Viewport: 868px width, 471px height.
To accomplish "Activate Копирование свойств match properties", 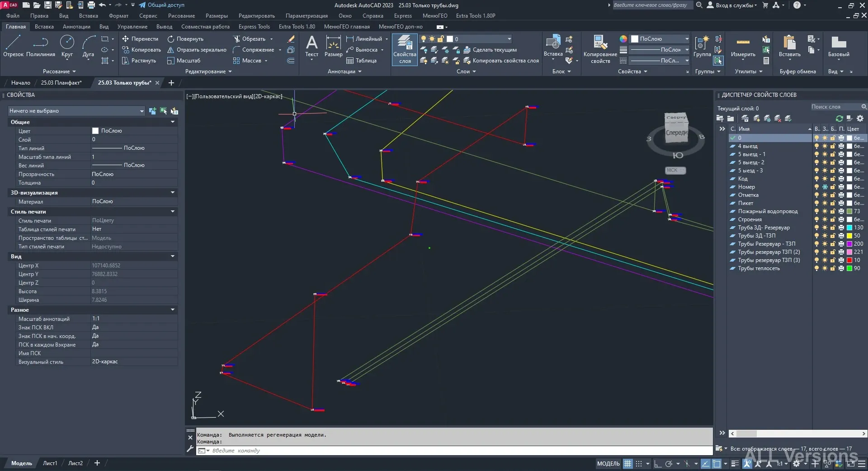I will pos(600,49).
